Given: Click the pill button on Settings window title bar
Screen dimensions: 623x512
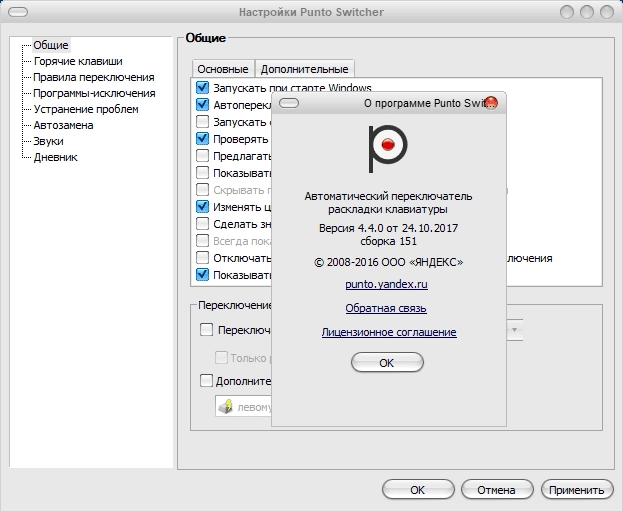Looking at the screenshot, I should [18, 12].
